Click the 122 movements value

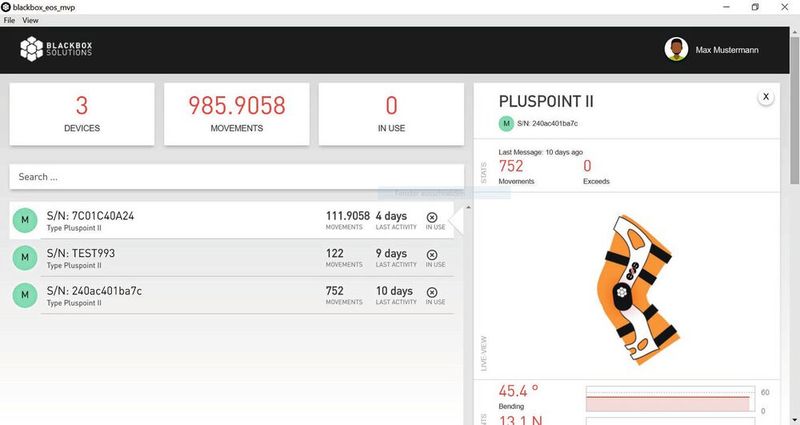point(335,253)
